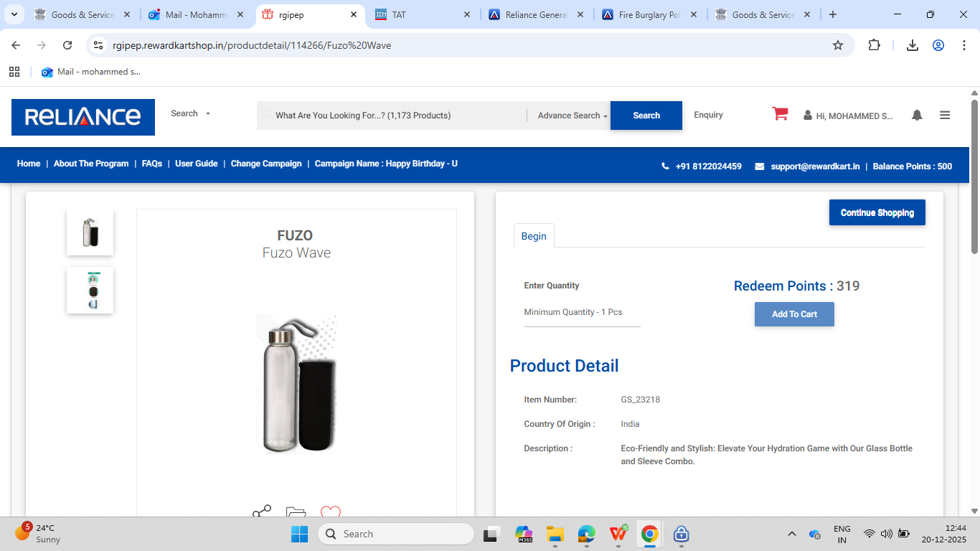Switch to Fire Burglary Policy tab

coord(650,14)
